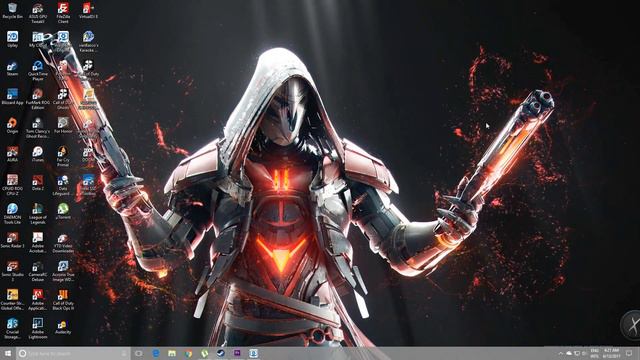Open the Action Center notifications
The width and height of the screenshot is (640, 360).
pos(629,353)
